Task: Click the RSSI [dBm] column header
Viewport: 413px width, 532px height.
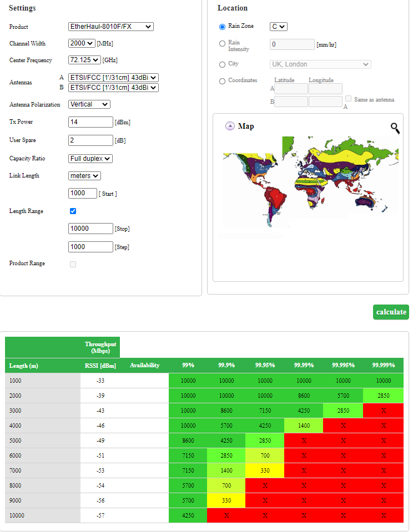Action: [100, 366]
